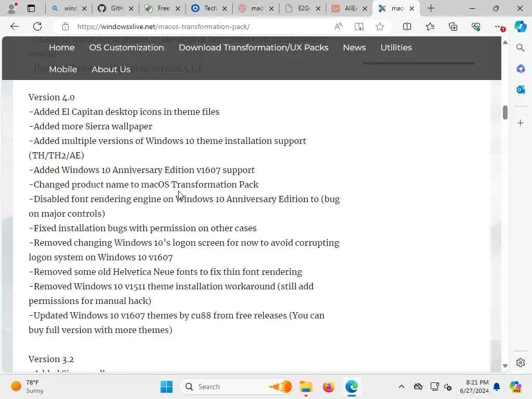Open split screen view
This screenshot has width=532, height=399.
(407, 26)
